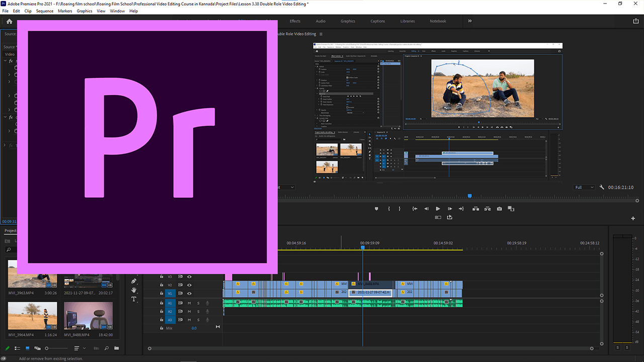Toggle V1 track output eye
The height and width of the screenshot is (362, 644).
(189, 293)
